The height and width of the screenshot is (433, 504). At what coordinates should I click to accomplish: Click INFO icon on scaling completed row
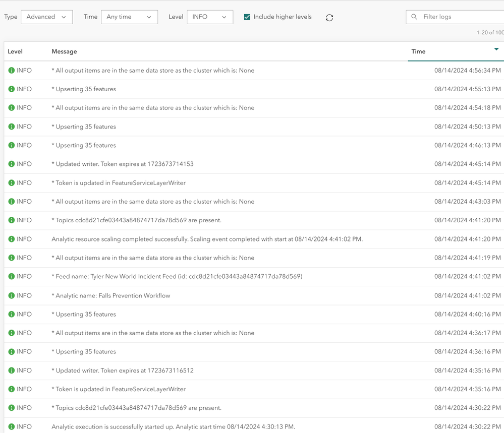click(x=12, y=239)
